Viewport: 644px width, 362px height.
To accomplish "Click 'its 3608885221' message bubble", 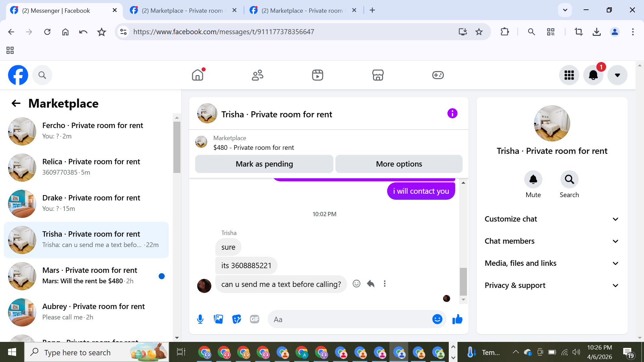I will point(247,266).
